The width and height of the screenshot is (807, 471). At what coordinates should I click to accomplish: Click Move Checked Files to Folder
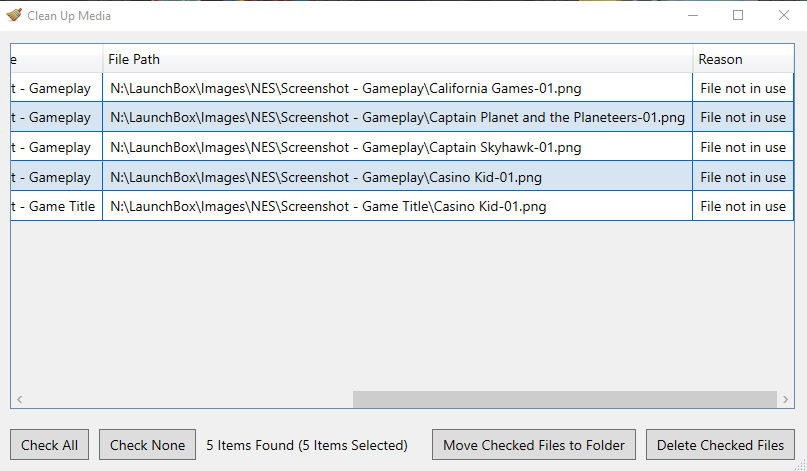click(534, 445)
